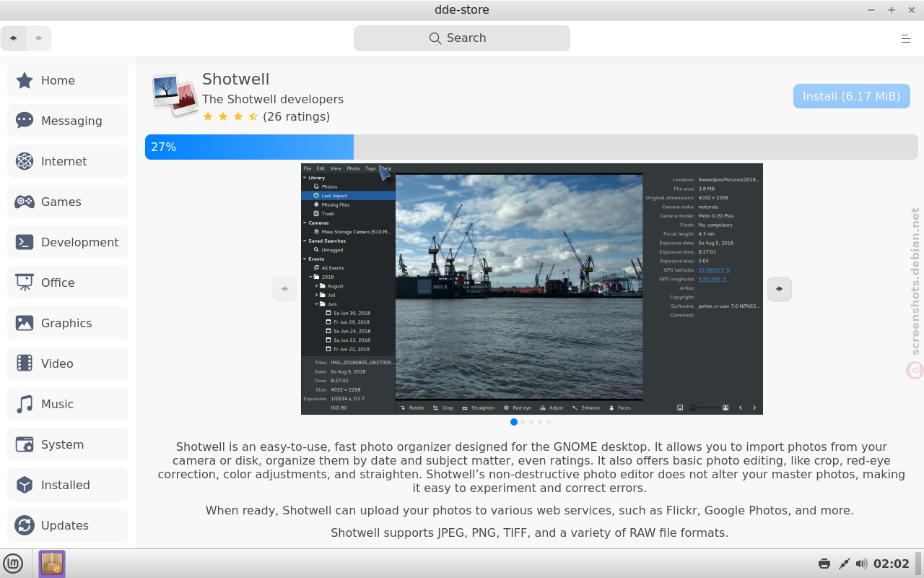Open the Home category
Image resolution: width=924 pixels, height=578 pixels.
[x=68, y=80]
